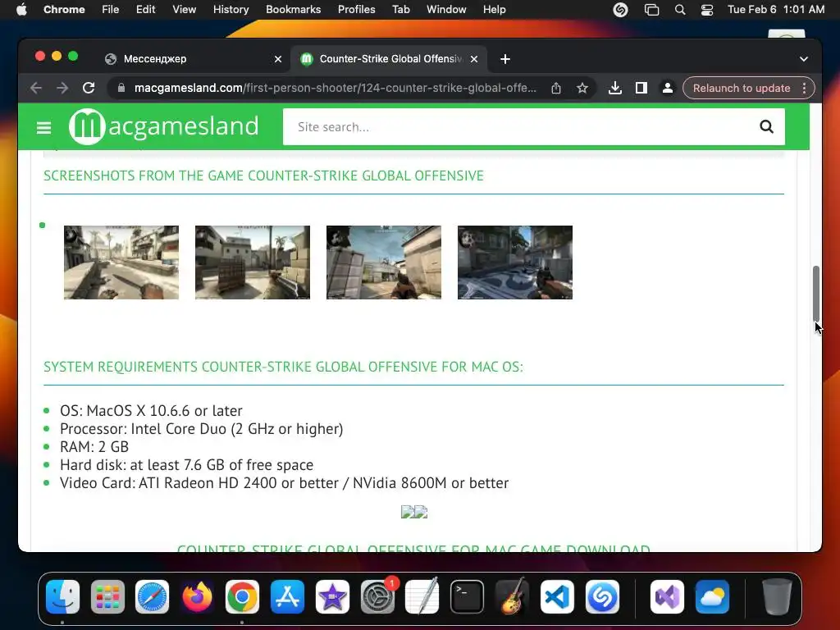Bookmark this page with the star icon
The width and height of the screenshot is (840, 630).
tap(582, 88)
